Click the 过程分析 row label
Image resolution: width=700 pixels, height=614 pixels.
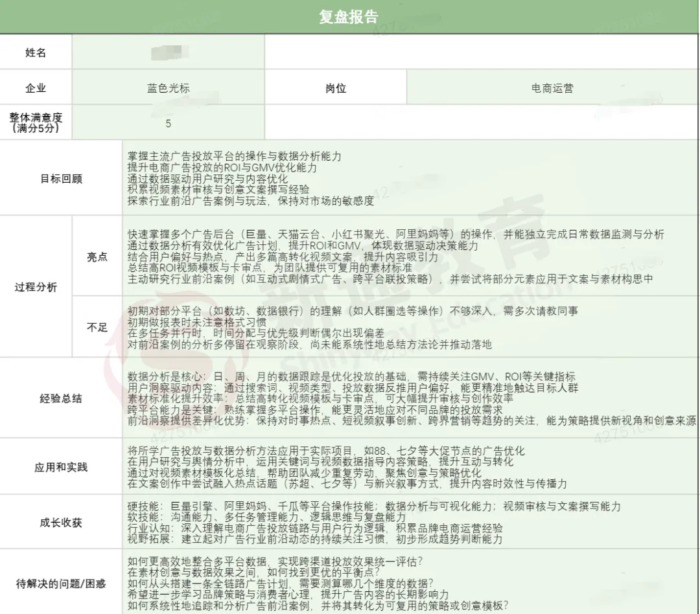point(36,286)
